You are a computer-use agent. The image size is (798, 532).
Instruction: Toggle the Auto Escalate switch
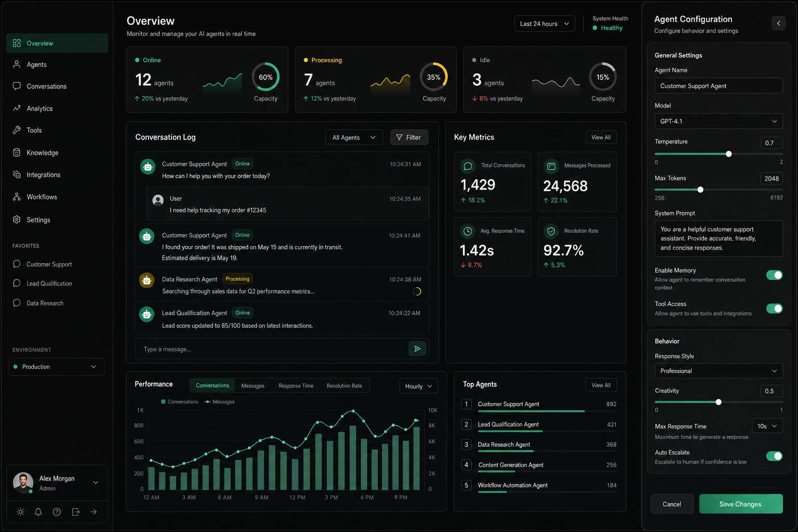(x=774, y=456)
